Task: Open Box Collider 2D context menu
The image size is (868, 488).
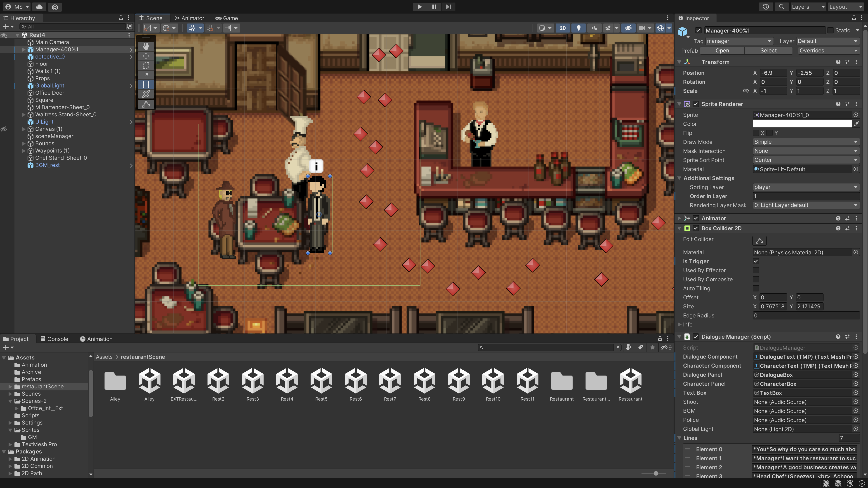Action: tap(856, 228)
